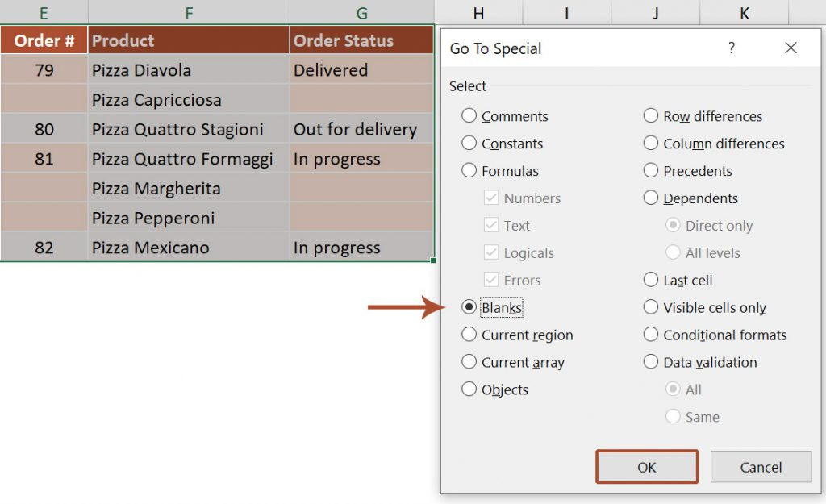Confirm selection with the OK button
The image size is (826, 504).
tap(646, 467)
